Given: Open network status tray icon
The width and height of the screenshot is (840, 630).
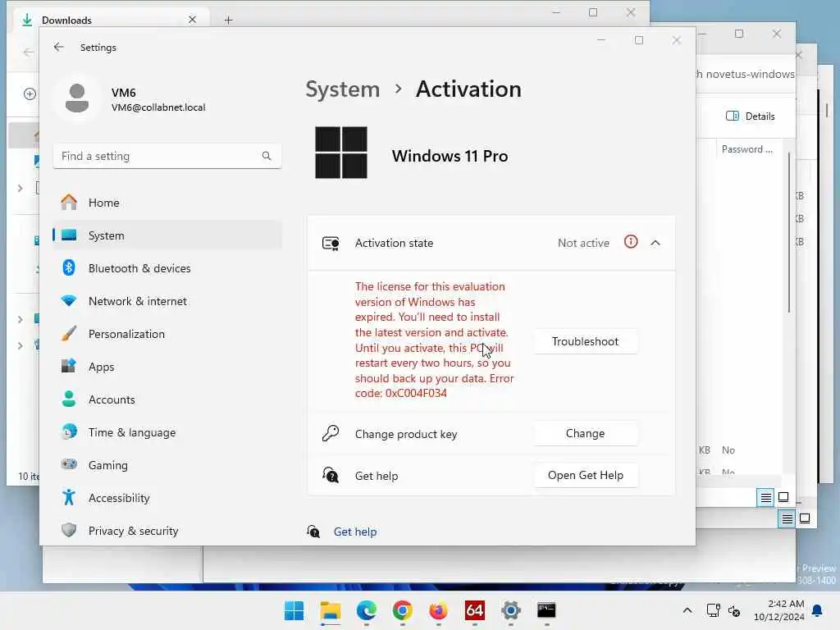Looking at the screenshot, I should coord(714,610).
